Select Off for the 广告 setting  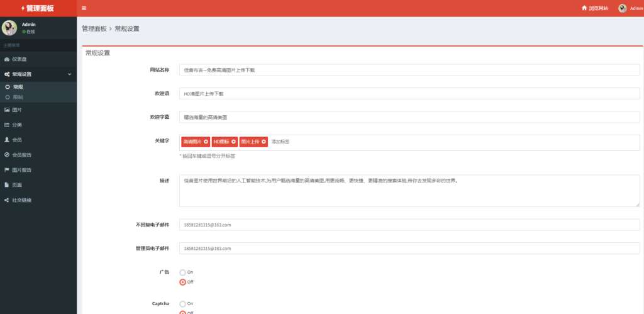[183, 283]
